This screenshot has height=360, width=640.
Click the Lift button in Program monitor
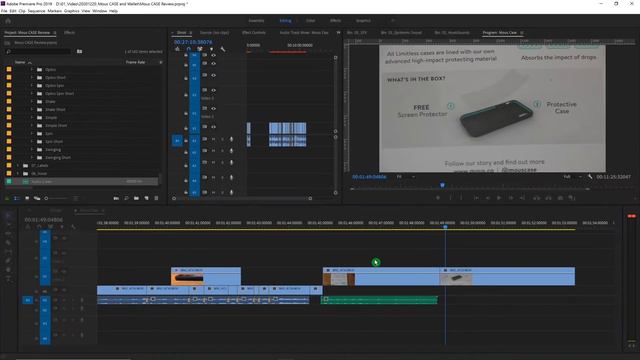[537, 198]
